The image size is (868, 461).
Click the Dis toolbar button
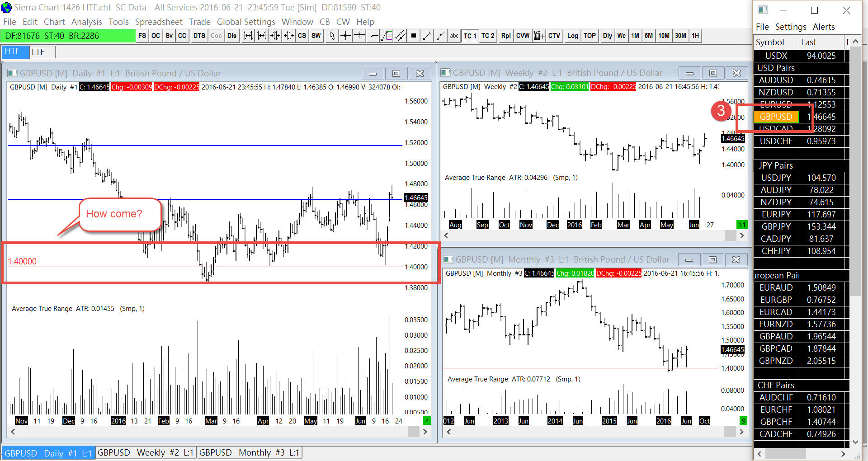click(x=232, y=36)
